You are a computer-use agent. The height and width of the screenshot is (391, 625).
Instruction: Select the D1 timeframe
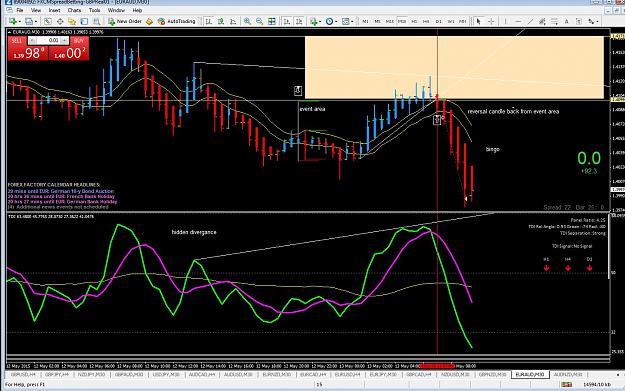tap(438, 21)
